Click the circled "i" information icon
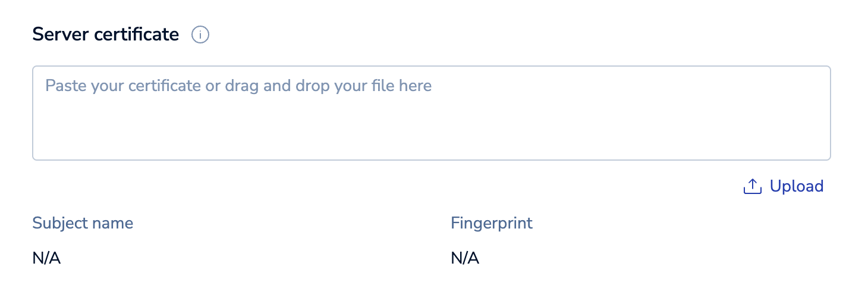The height and width of the screenshot is (288, 868). pos(200,35)
